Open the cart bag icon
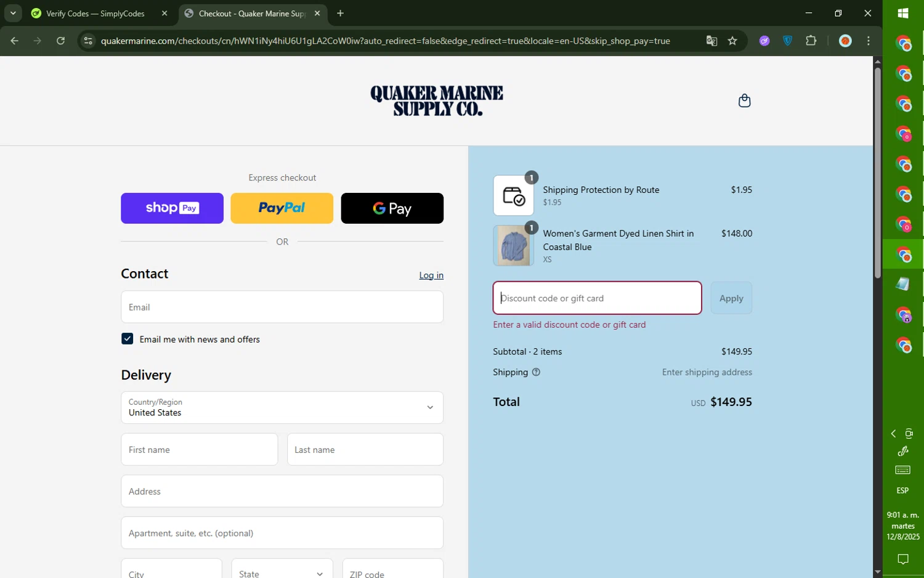 744,100
